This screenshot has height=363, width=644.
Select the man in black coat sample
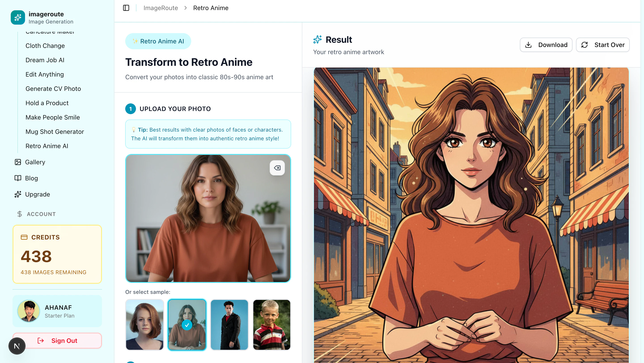(x=229, y=325)
